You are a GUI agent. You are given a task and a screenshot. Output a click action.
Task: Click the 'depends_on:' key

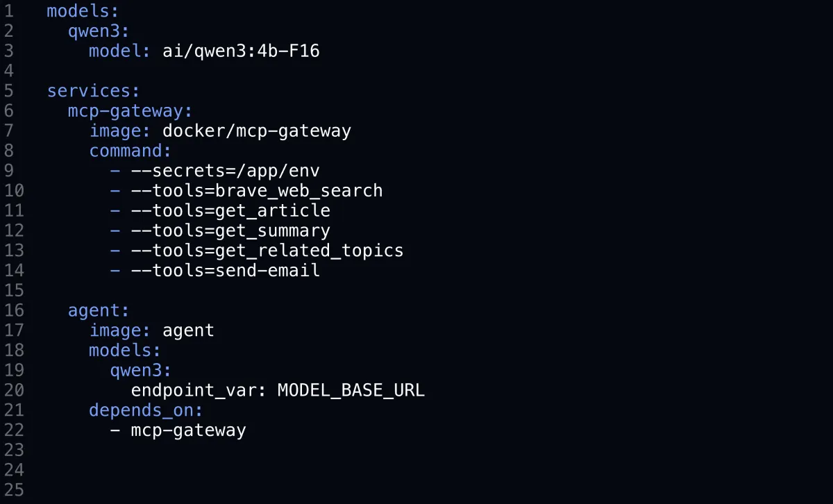tap(146, 410)
